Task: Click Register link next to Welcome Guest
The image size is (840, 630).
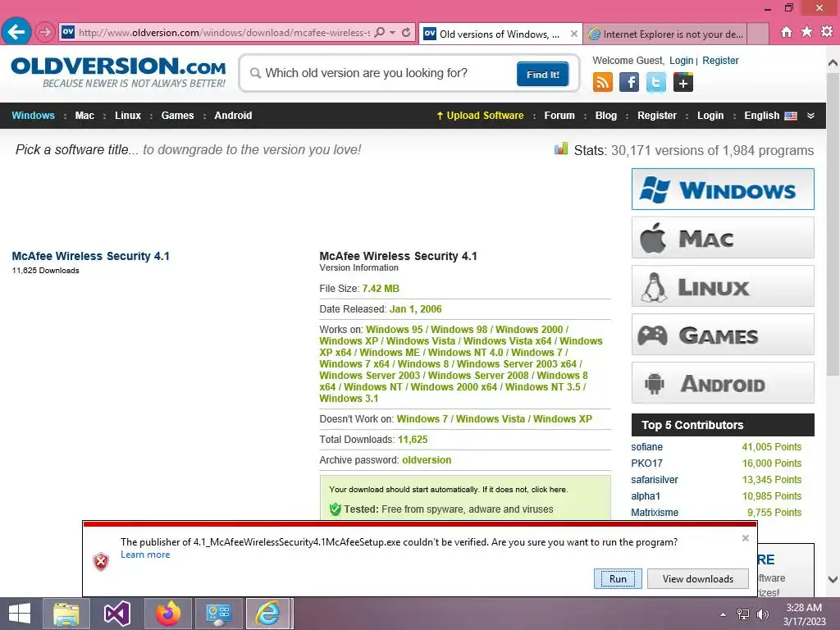Action: point(720,61)
